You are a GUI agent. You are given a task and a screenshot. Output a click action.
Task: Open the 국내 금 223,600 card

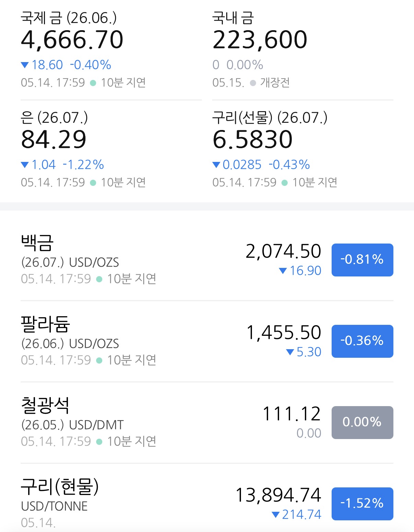(x=302, y=50)
